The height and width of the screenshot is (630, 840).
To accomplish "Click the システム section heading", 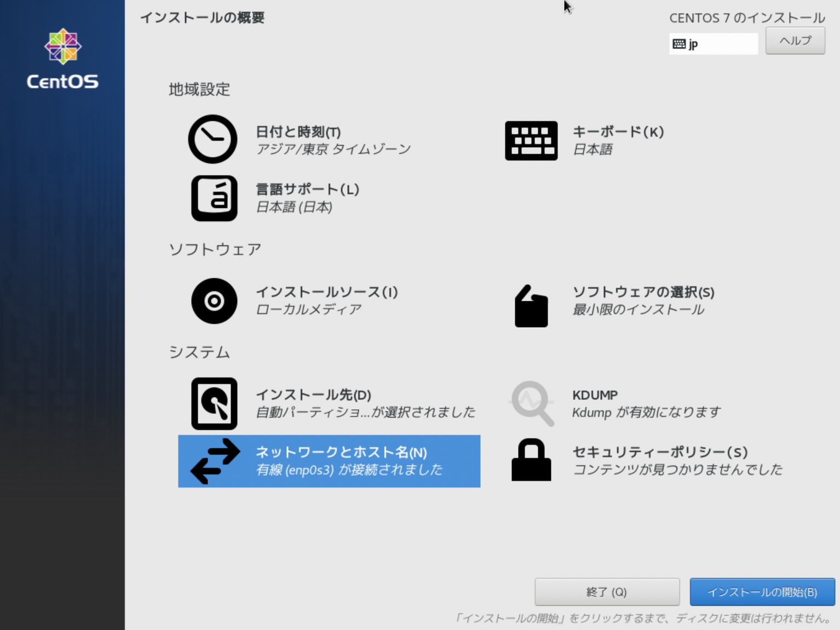I will [199, 352].
